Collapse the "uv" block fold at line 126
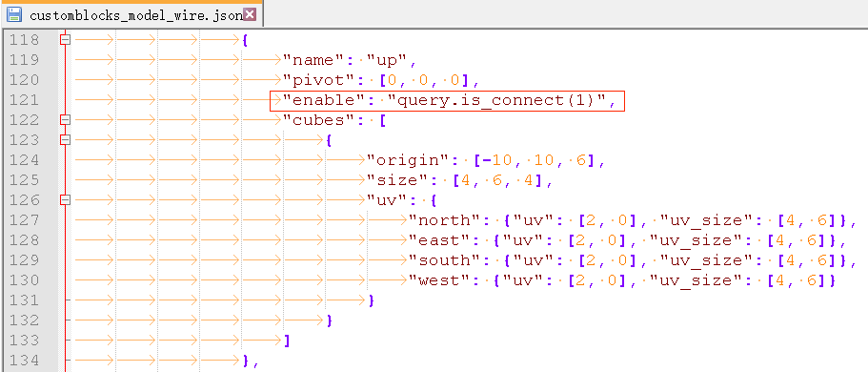The height and width of the screenshot is (372, 868). (66, 199)
